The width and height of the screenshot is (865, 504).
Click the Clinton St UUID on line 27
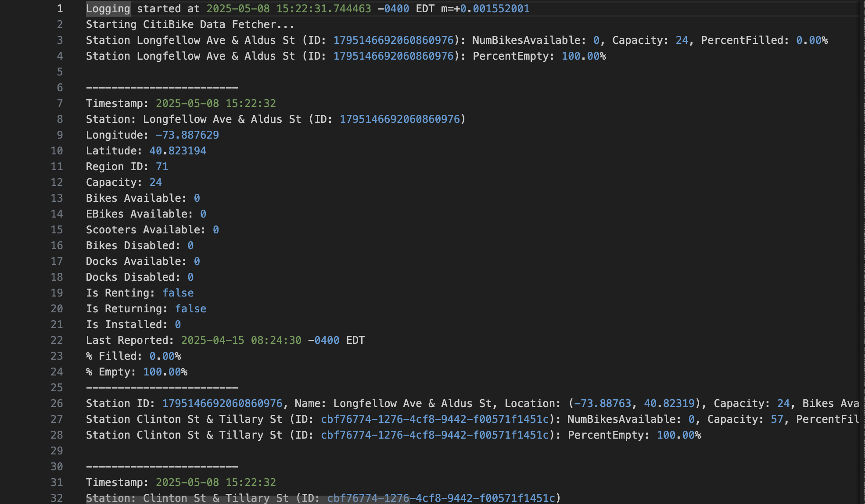point(434,419)
